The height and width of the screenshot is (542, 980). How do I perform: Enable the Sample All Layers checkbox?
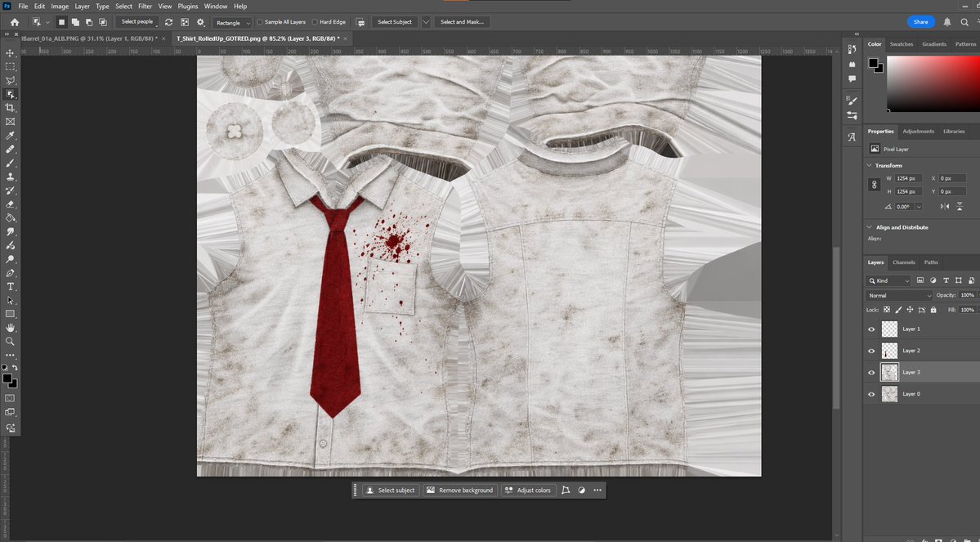pos(260,22)
